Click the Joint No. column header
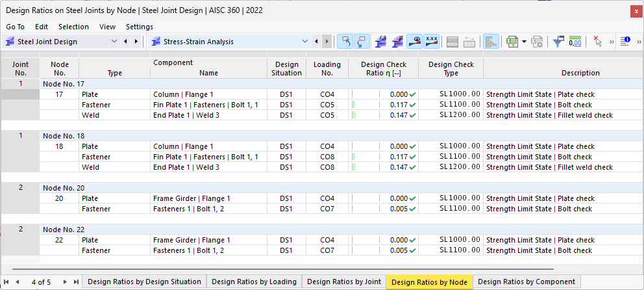This screenshot has width=644, height=290. [20, 68]
